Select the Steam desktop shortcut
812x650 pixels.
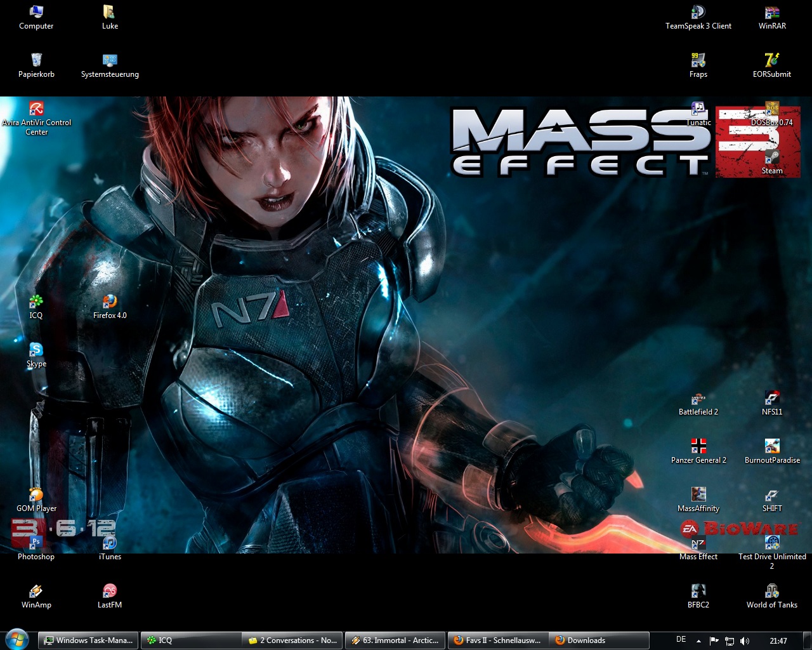[772, 162]
